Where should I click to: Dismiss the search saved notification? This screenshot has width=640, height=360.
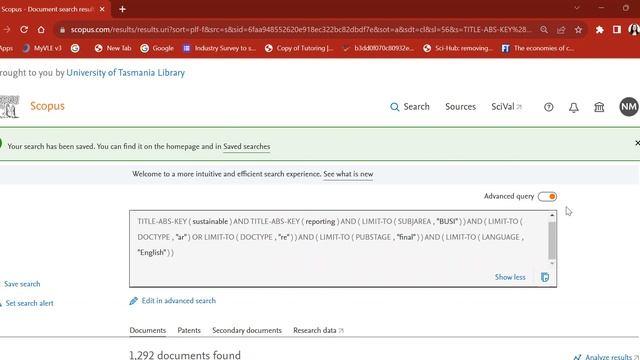tap(637, 143)
